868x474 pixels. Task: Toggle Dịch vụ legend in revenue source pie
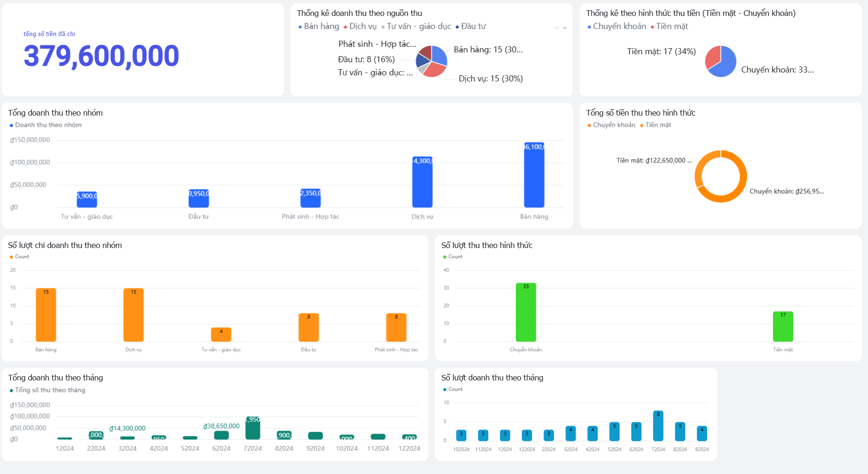(360, 26)
